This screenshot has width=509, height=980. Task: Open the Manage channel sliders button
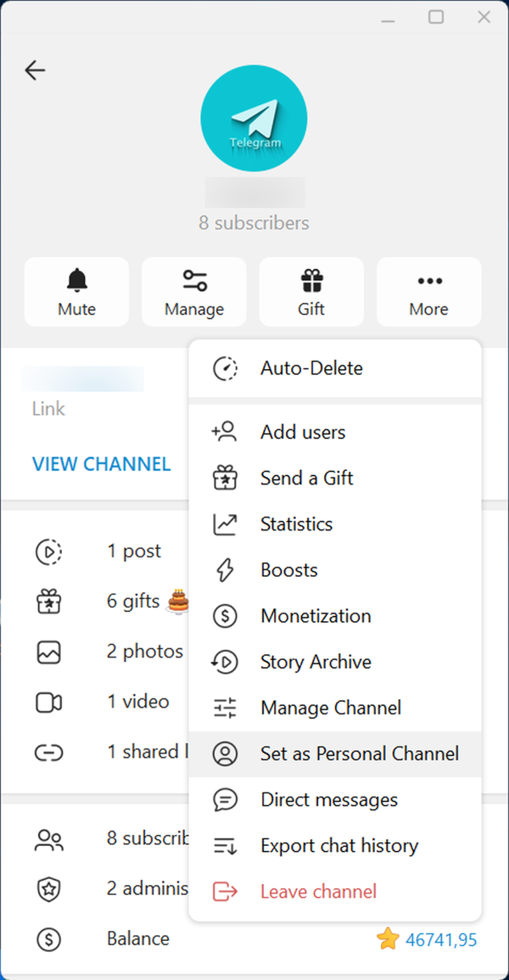pyautogui.click(x=194, y=292)
